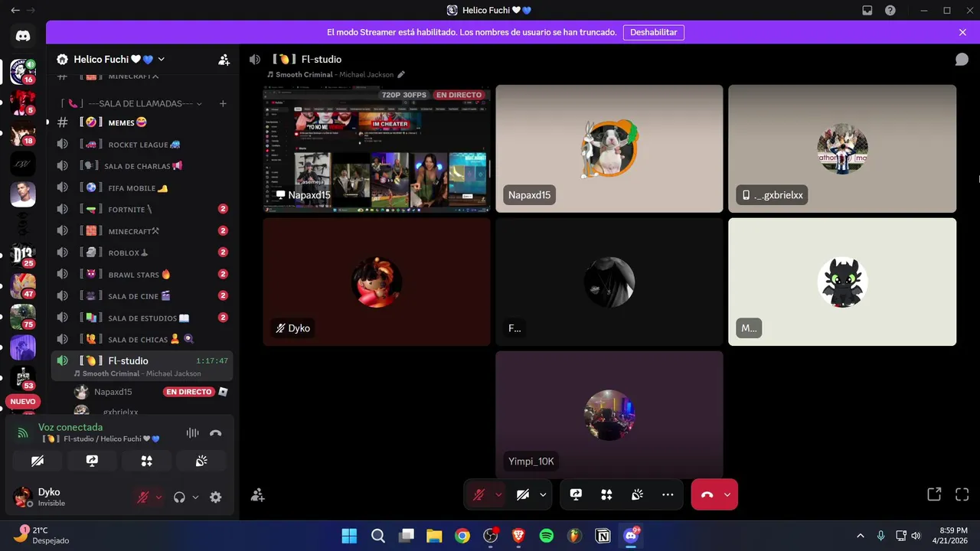Open camera options arrow in call bar
This screenshot has width=980, height=551.
543,495
